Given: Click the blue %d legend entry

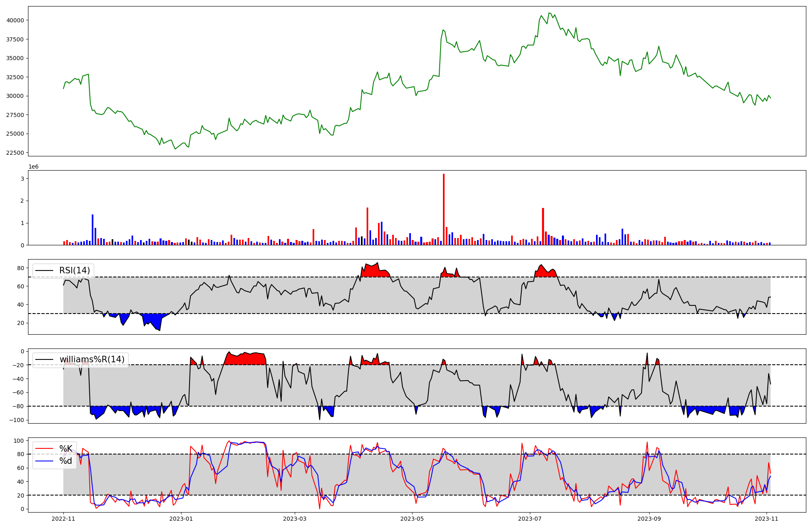Looking at the screenshot, I should [65, 461].
